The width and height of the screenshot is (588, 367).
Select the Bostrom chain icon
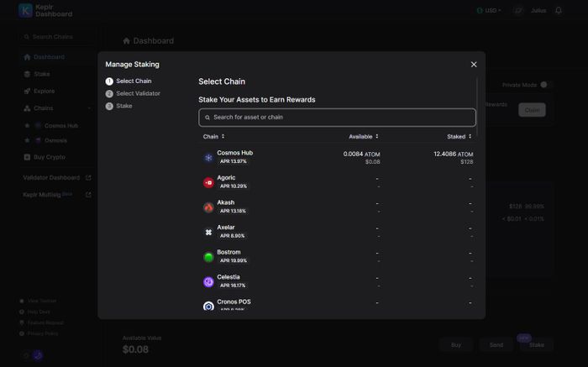coord(208,257)
